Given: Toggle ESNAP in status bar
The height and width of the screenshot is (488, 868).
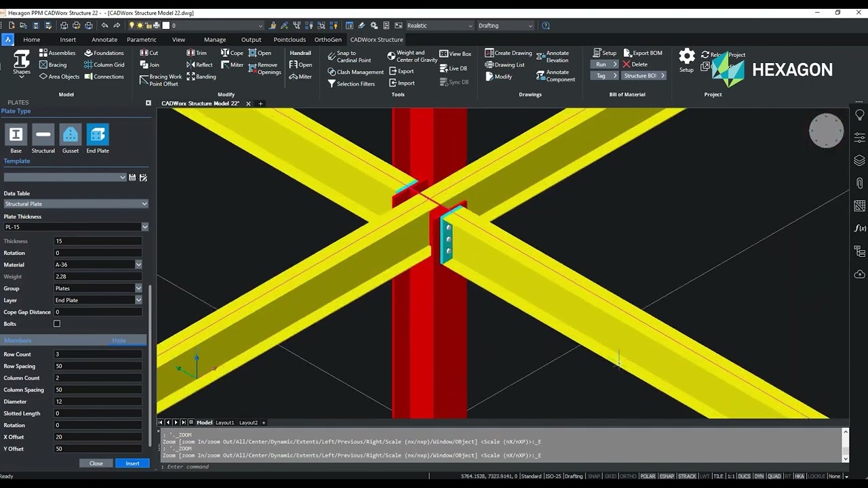Looking at the screenshot, I should (x=667, y=476).
